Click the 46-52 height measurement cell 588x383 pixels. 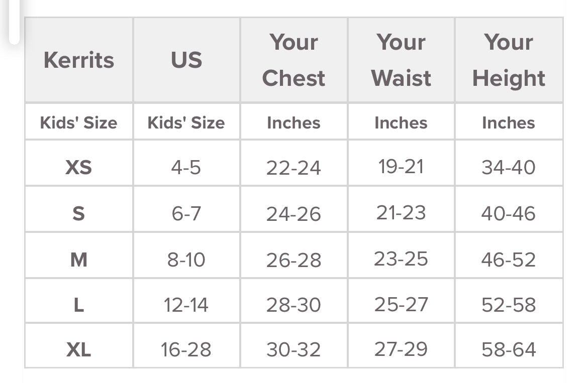click(x=509, y=260)
